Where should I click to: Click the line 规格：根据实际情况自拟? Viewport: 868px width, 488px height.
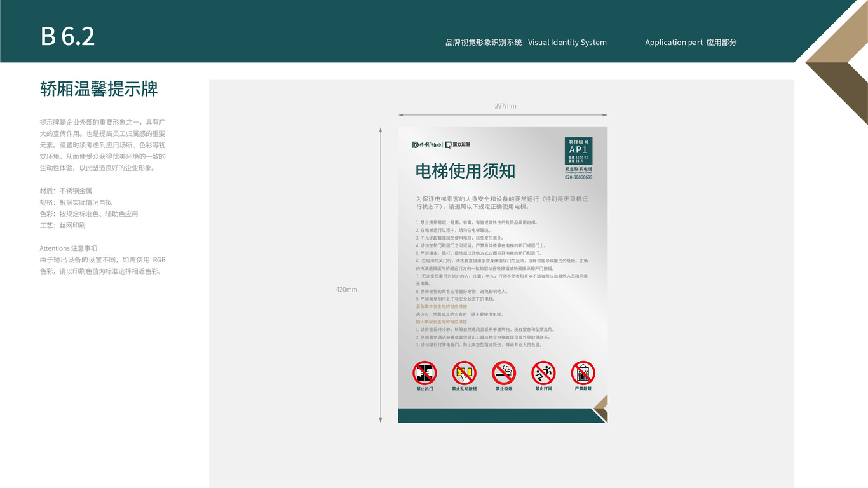(x=76, y=202)
